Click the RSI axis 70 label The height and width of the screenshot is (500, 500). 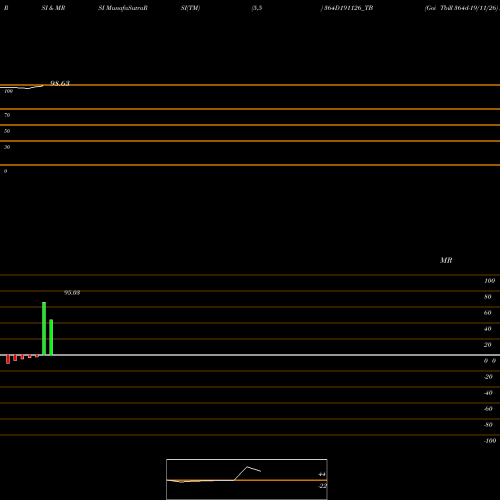pos(7,115)
